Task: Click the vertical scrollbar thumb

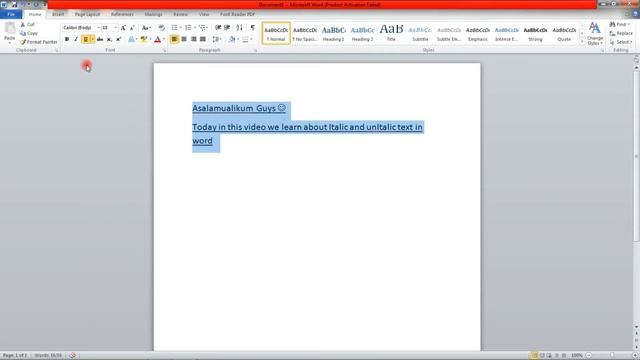Action: click(x=636, y=155)
